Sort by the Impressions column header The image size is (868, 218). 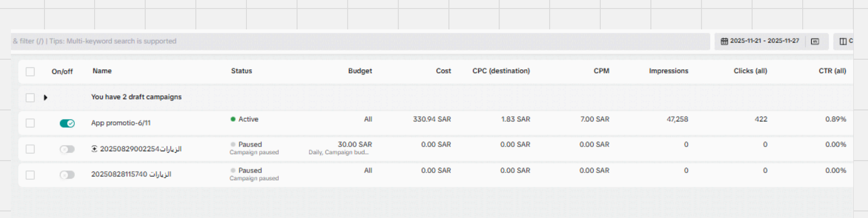point(668,71)
